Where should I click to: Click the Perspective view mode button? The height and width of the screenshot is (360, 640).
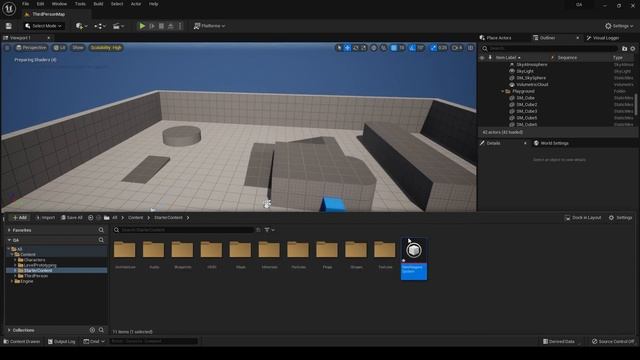31,48
